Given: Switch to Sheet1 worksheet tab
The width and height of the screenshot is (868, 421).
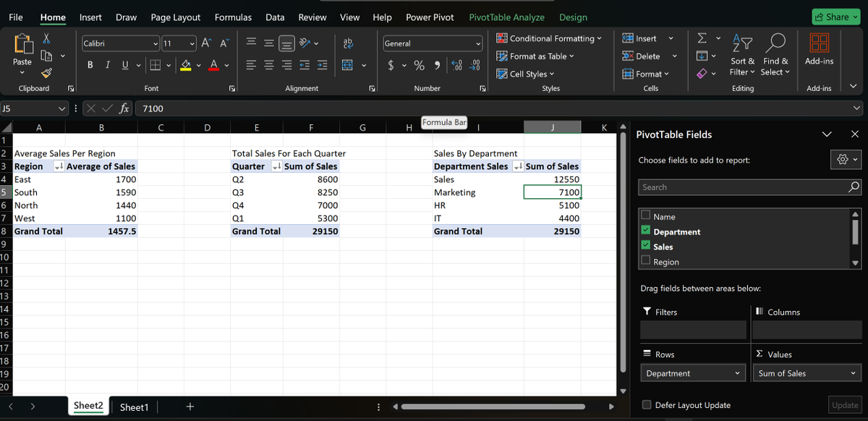Looking at the screenshot, I should (x=134, y=407).
